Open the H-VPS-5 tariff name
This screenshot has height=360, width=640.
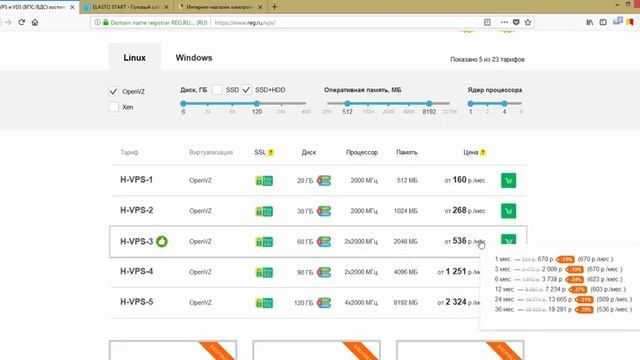click(x=136, y=302)
